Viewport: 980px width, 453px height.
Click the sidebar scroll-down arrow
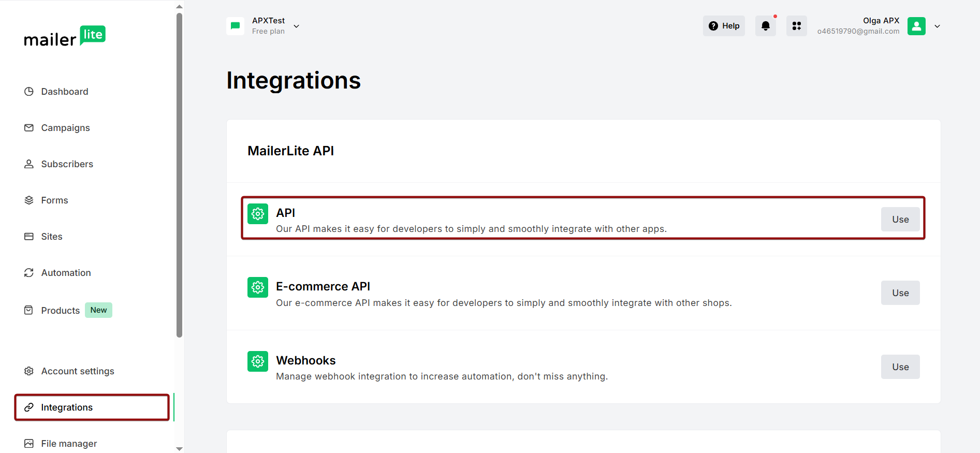180,449
